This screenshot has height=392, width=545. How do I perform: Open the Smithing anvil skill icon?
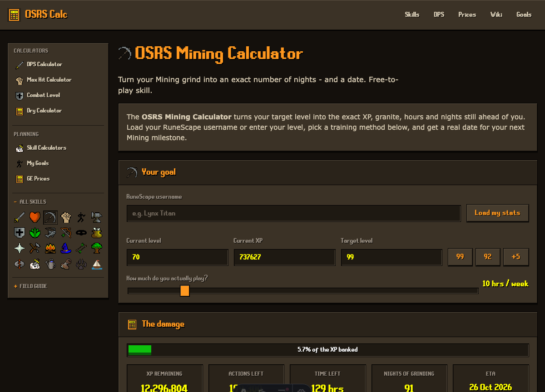(x=97, y=217)
